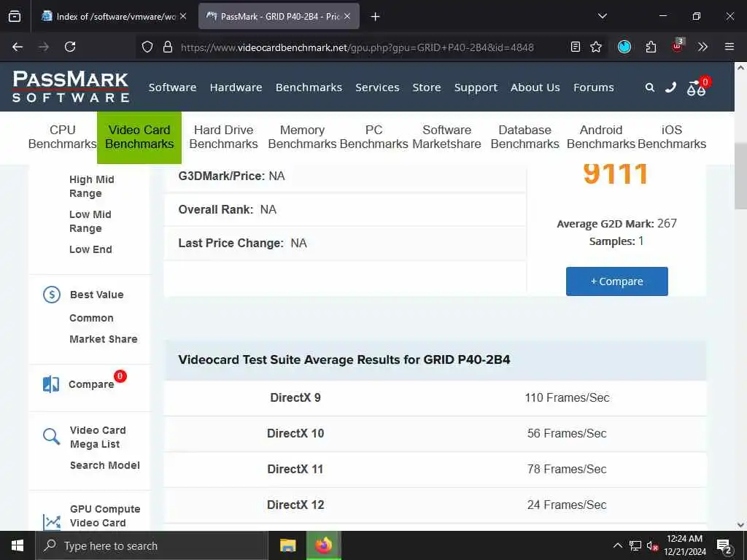This screenshot has height=560, width=747.
Task: Click the GPU Compute chart icon
Action: point(52,522)
